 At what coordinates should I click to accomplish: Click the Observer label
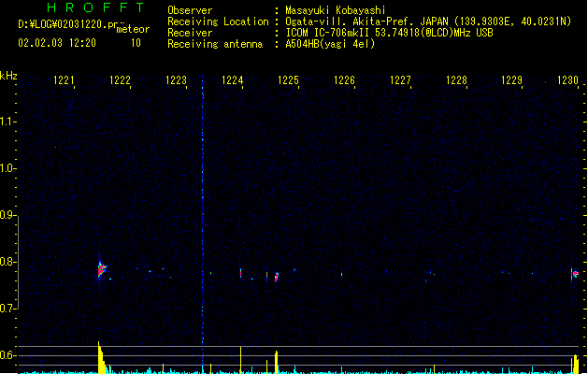point(190,10)
